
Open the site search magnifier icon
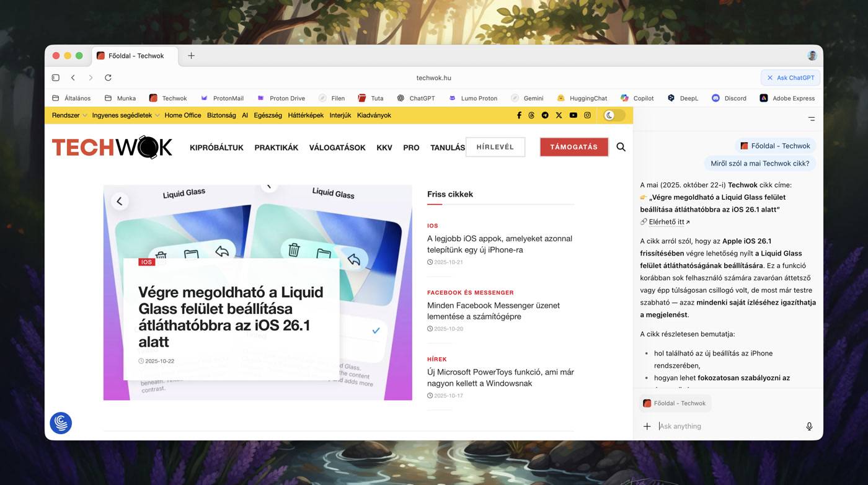tap(621, 147)
